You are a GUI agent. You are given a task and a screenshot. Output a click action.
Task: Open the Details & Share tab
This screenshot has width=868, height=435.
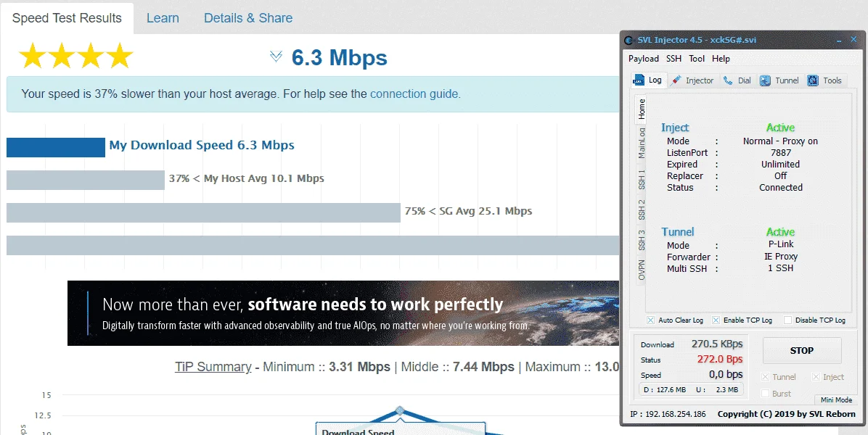[248, 18]
